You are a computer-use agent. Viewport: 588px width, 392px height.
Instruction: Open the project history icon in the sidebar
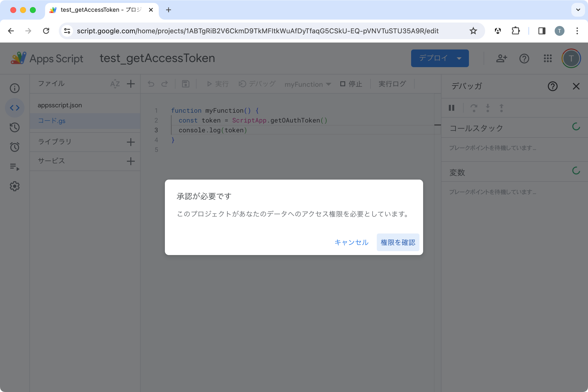coord(14,127)
